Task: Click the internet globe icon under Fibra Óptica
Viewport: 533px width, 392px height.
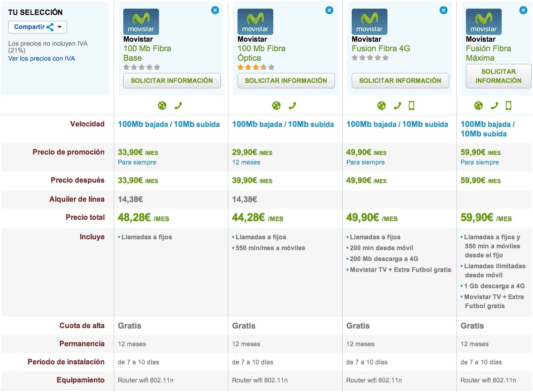Action: pyautogui.click(x=276, y=106)
